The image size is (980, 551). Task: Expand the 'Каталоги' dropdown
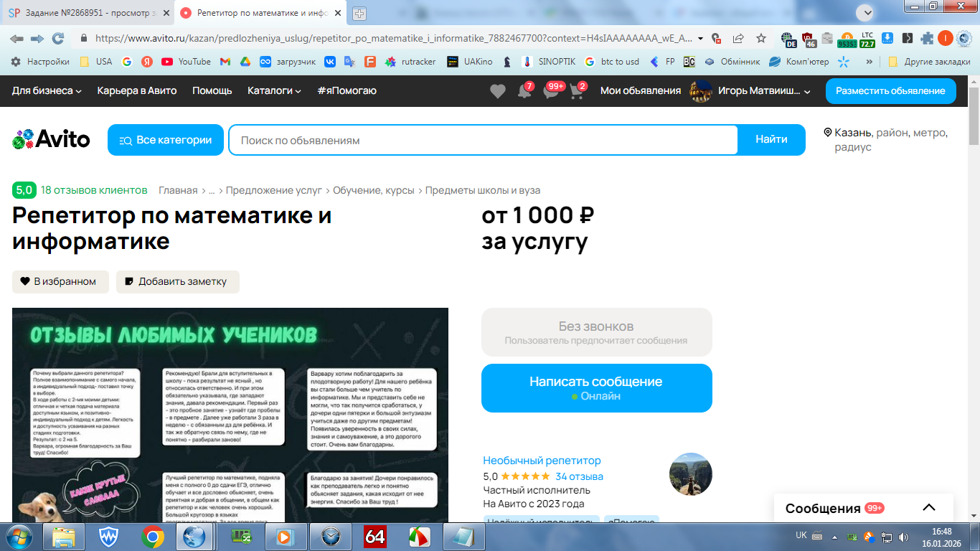click(274, 90)
